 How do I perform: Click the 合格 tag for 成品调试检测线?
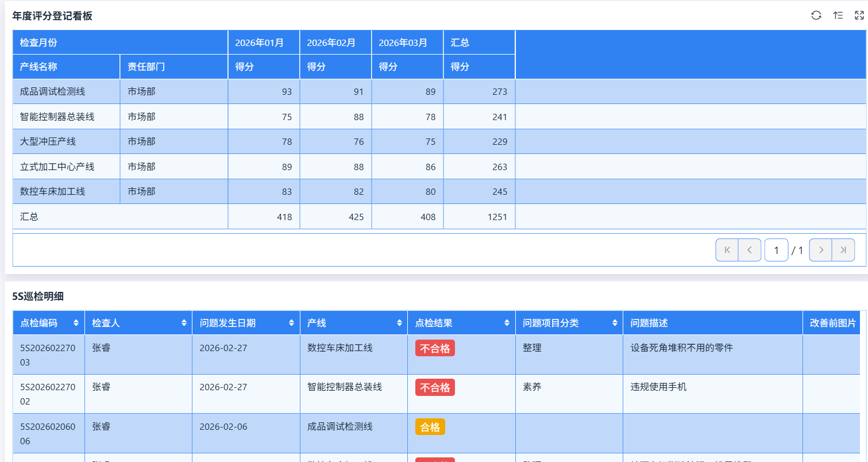click(x=430, y=427)
